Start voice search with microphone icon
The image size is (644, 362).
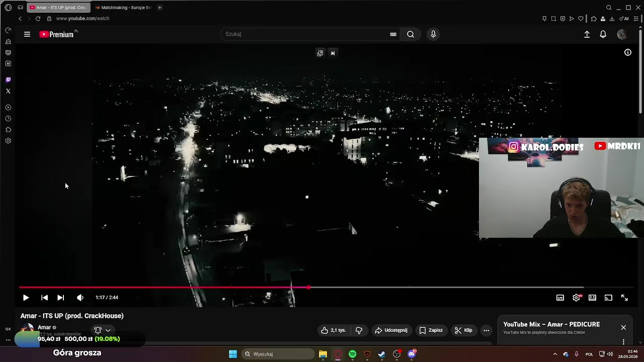click(433, 34)
